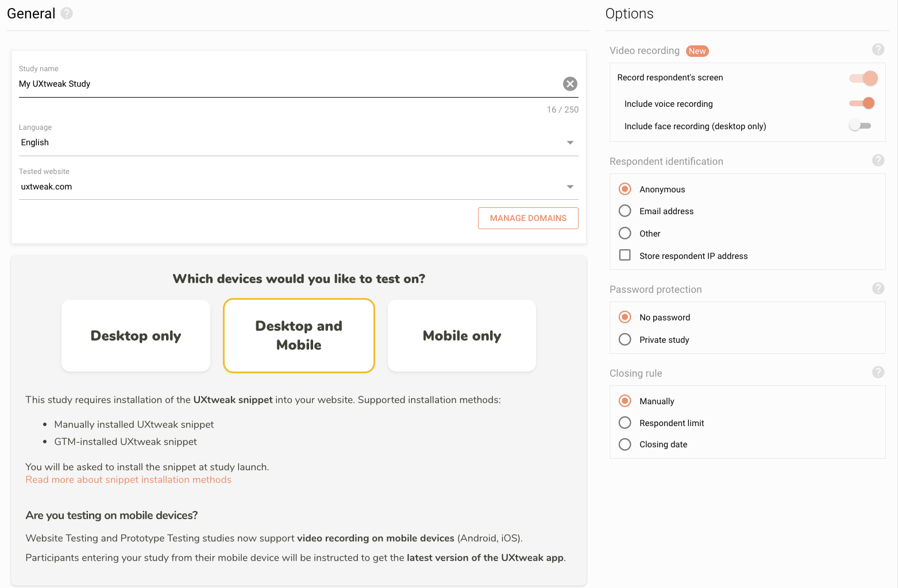Click into the Study name text field
This screenshot has height=588, width=898.
287,84
